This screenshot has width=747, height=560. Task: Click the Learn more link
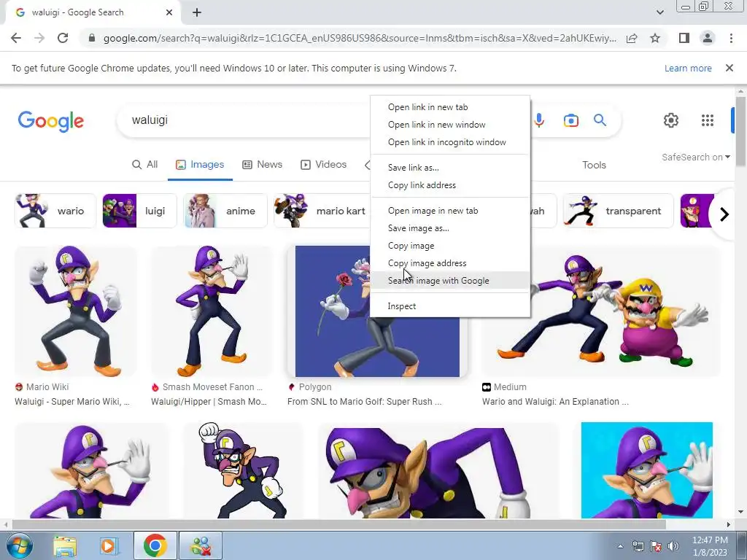688,68
